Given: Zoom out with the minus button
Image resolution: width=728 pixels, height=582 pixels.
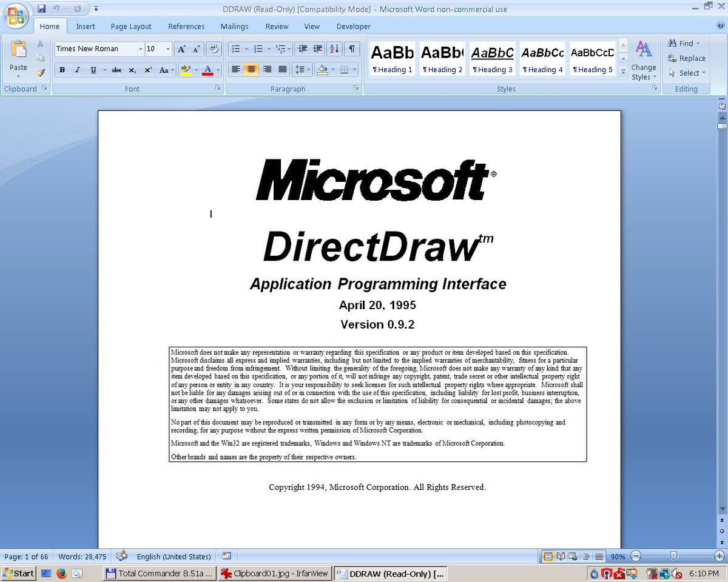Looking at the screenshot, I should (x=636, y=556).
